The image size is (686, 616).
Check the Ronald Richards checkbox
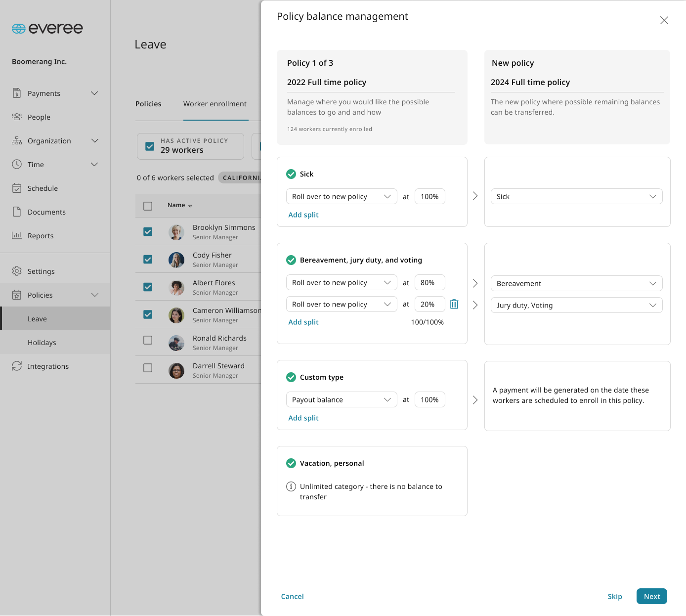(148, 340)
